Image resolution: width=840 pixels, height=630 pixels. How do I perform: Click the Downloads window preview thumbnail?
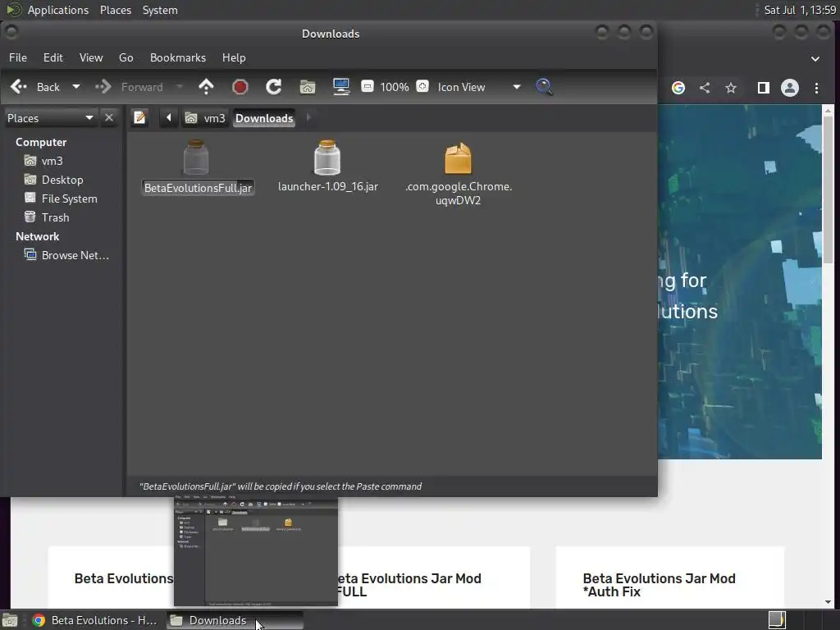tap(256, 550)
